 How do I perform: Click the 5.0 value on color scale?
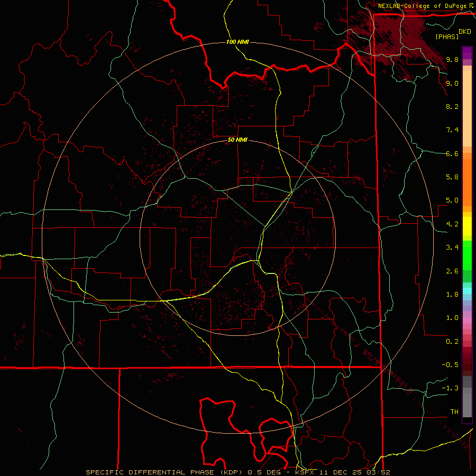452,200
